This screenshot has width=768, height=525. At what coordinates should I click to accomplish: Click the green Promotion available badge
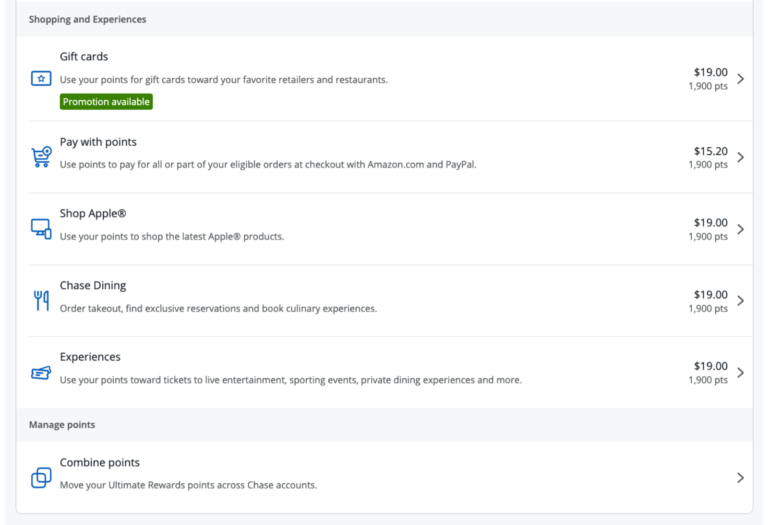point(106,102)
